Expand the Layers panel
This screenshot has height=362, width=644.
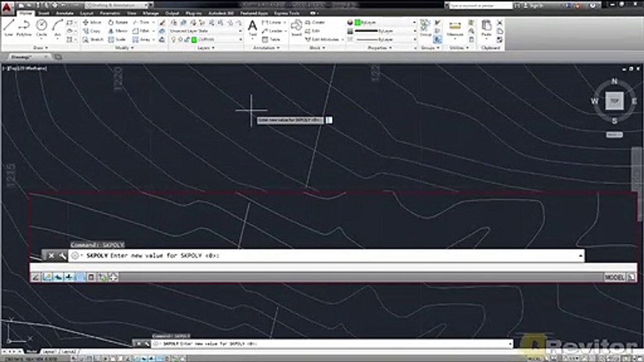point(206,48)
